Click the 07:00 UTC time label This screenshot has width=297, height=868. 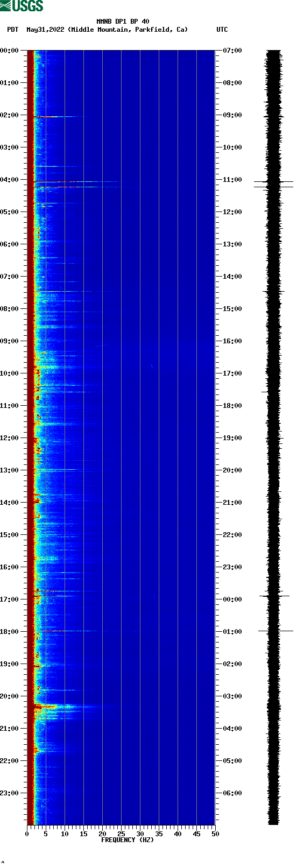point(232,51)
